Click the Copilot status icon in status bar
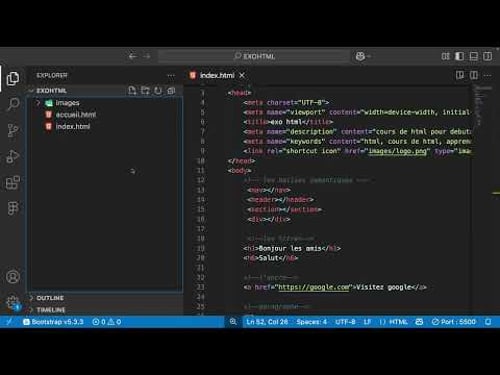Screen dimensions: 500x375 coord(419,322)
